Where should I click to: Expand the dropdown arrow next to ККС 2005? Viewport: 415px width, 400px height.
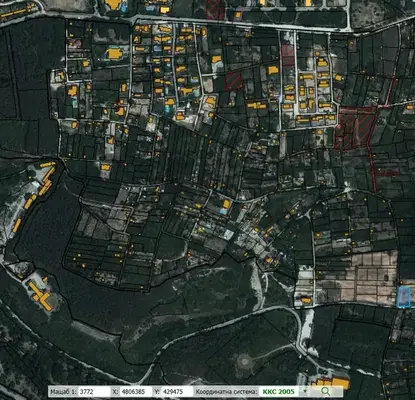pyautogui.click(x=304, y=391)
